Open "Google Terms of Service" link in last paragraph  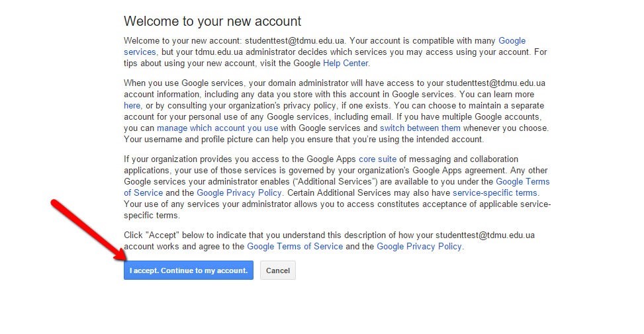(295, 247)
